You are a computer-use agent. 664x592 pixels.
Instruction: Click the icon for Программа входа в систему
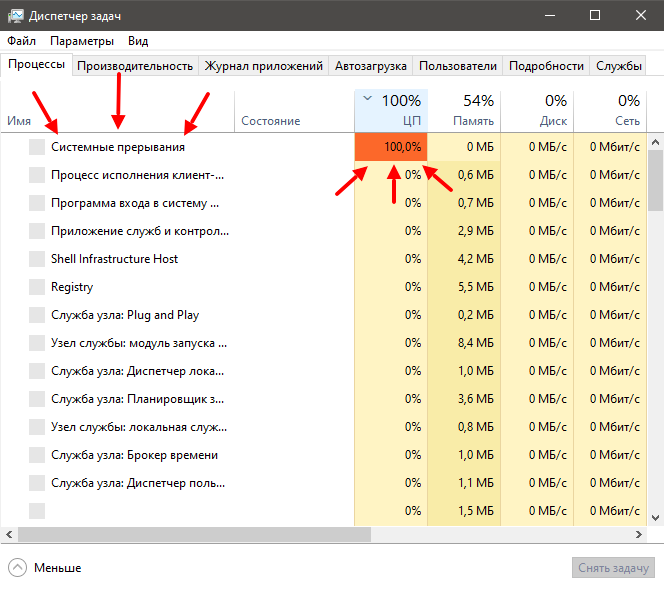pos(37,203)
